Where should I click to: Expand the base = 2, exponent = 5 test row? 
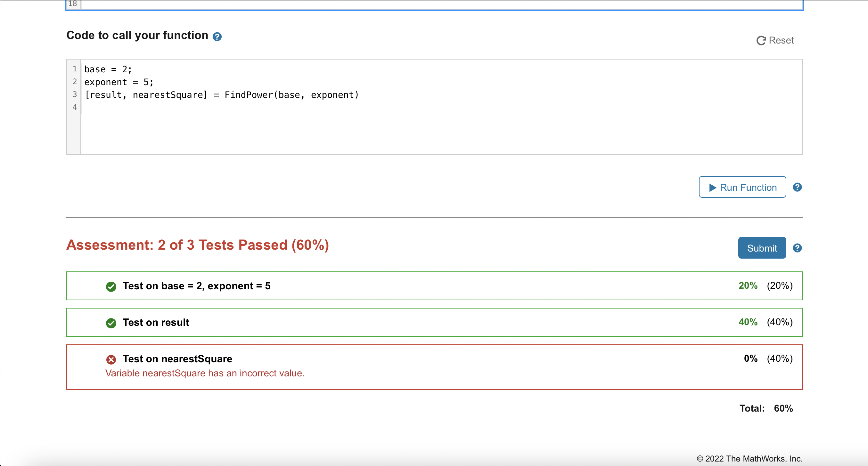(x=196, y=286)
